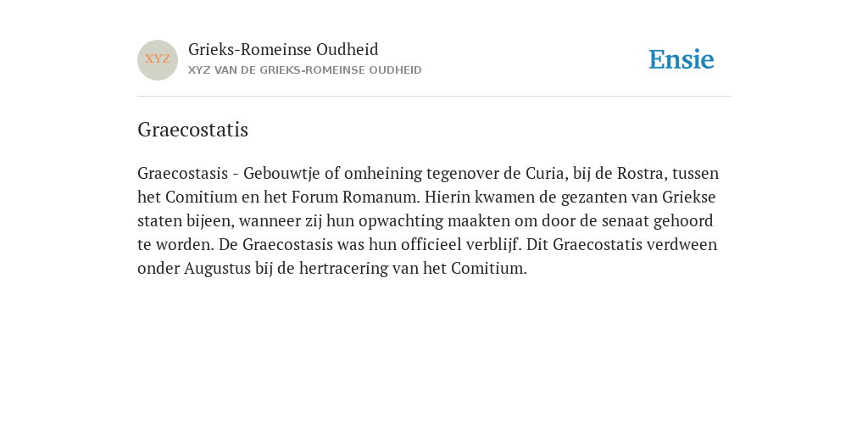Click the first word Graecostasis in the paragraph
Screen dimensions: 868x434
coord(183,174)
